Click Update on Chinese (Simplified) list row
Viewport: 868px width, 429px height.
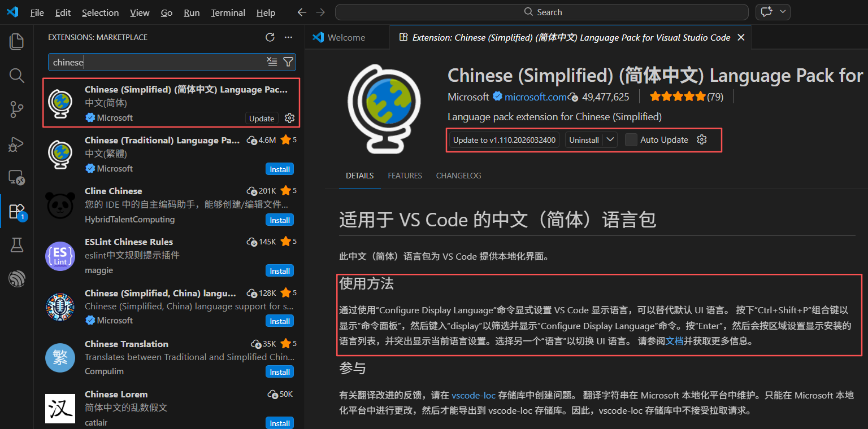(262, 118)
